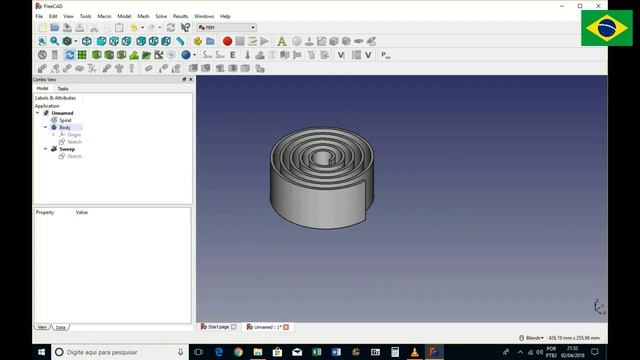Viewport: 640px width, 360px height.
Task: Click the large 'V' post-processing icon
Action: 368,55
